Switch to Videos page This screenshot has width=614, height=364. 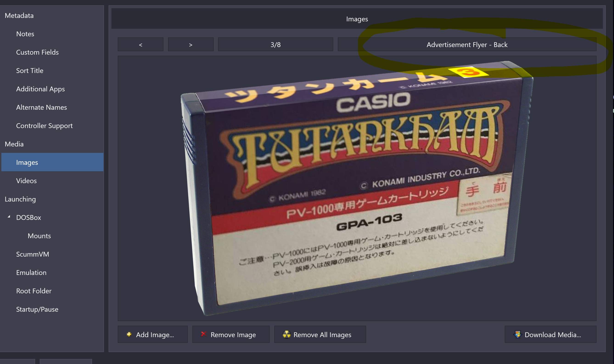coord(26,181)
